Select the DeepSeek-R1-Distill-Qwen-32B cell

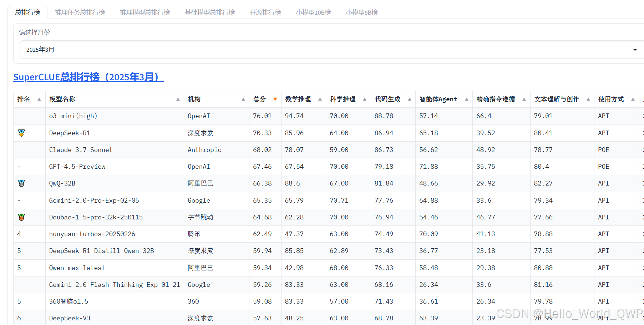115,251
